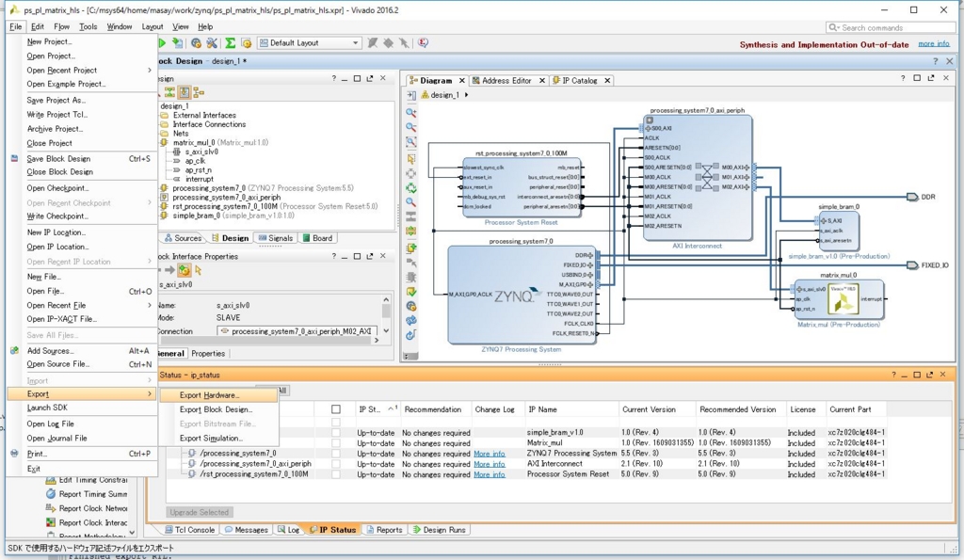This screenshot has height=560, width=964.
Task: Check the box for /rst_processing_system7_0_100M row
Action: pos(335,474)
